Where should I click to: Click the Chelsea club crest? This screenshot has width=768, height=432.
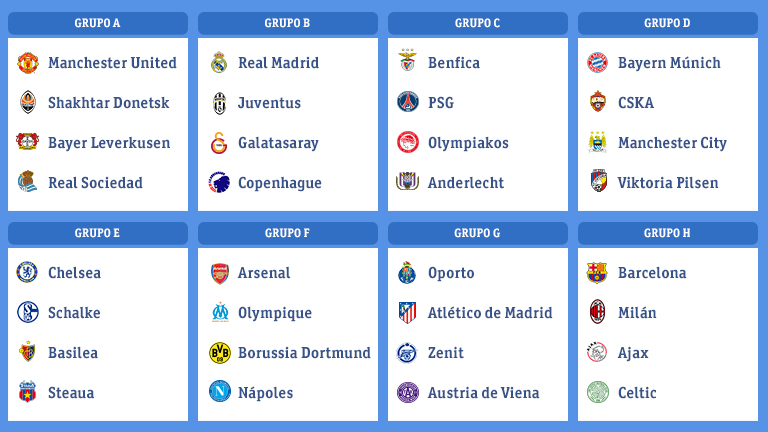pos(27,273)
